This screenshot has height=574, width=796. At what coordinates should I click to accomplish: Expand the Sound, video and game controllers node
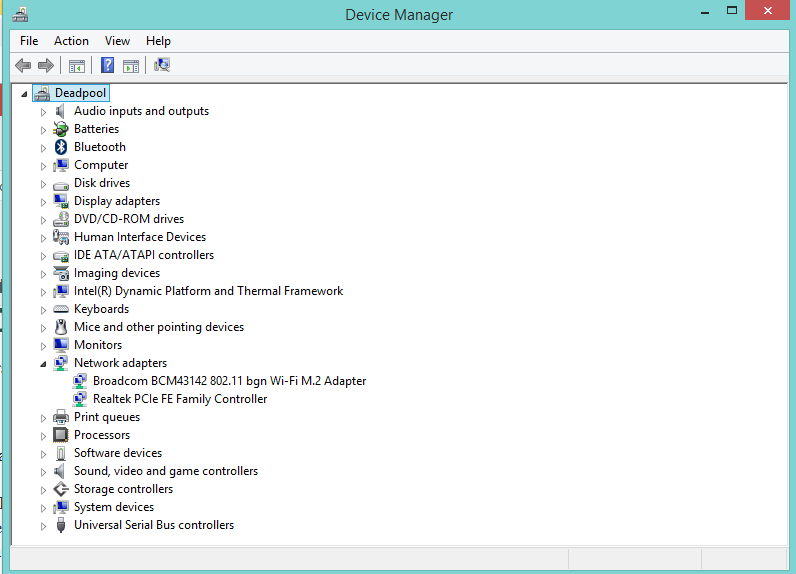point(43,472)
